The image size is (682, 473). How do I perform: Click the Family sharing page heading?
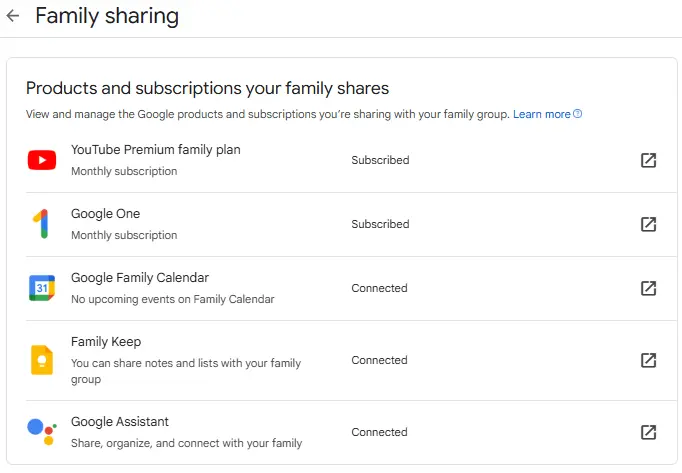point(107,16)
